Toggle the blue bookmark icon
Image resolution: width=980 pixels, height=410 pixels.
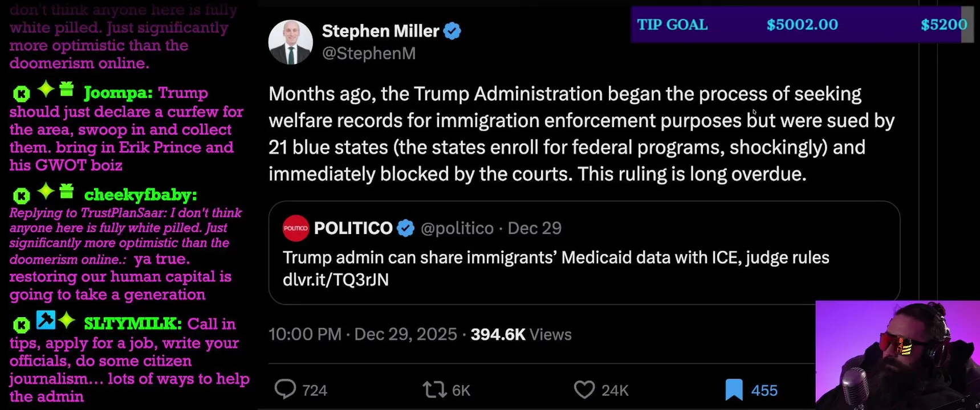pyautogui.click(x=734, y=390)
